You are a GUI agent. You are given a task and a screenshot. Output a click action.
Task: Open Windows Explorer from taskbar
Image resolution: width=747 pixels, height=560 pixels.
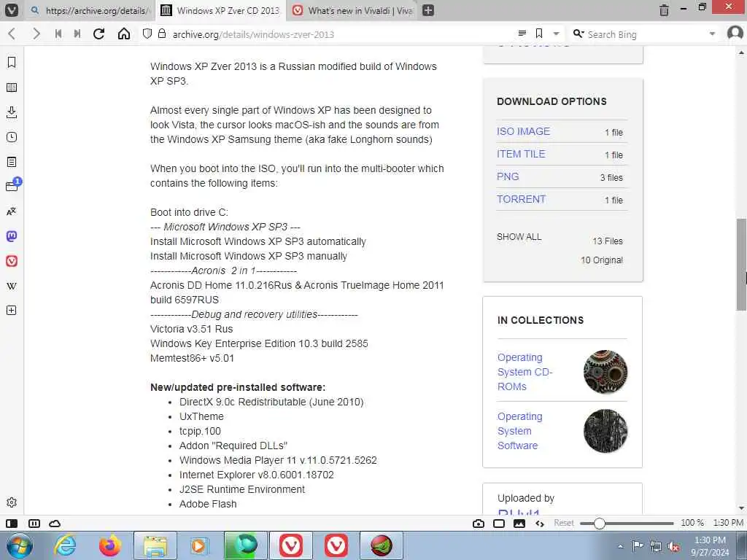pos(155,545)
